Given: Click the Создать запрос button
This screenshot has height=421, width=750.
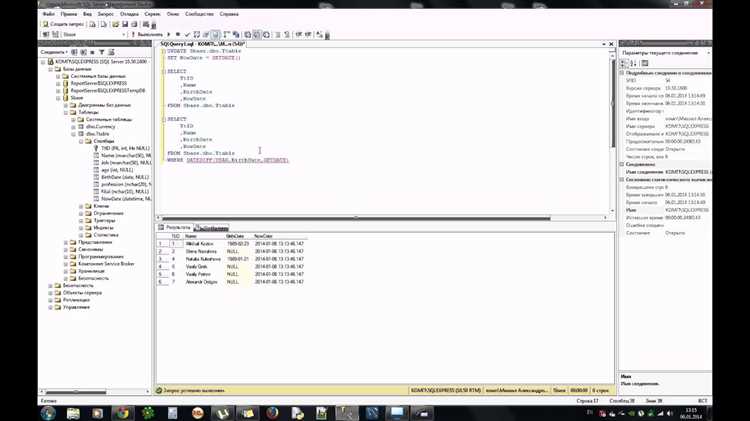Looking at the screenshot, I should [63, 24].
